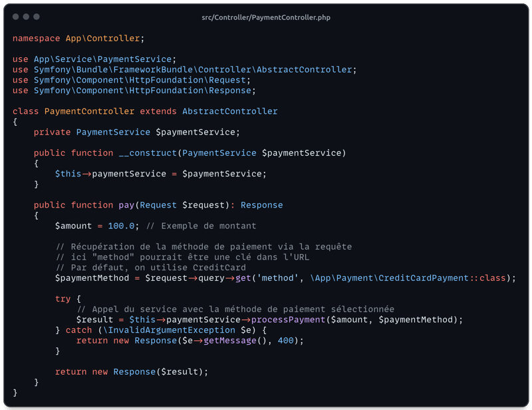Click the 'private PaymentService $paymentService;' property line
532x410 pixels.
(137, 132)
